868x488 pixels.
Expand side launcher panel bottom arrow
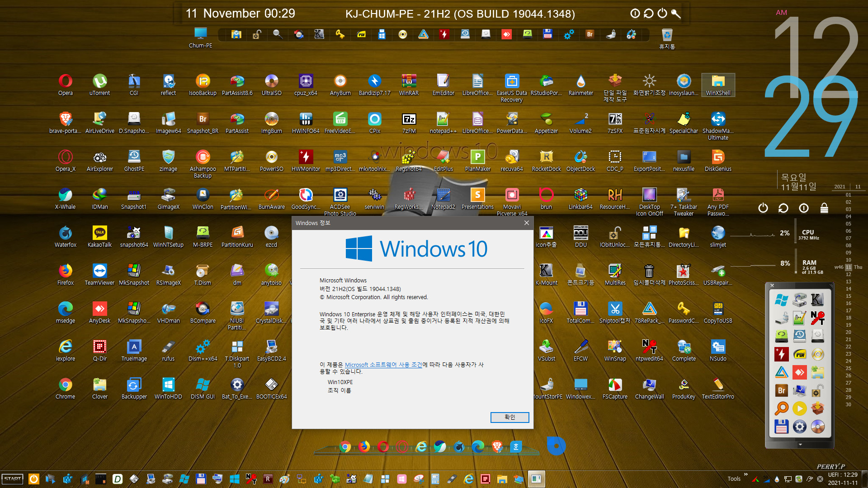(x=800, y=445)
